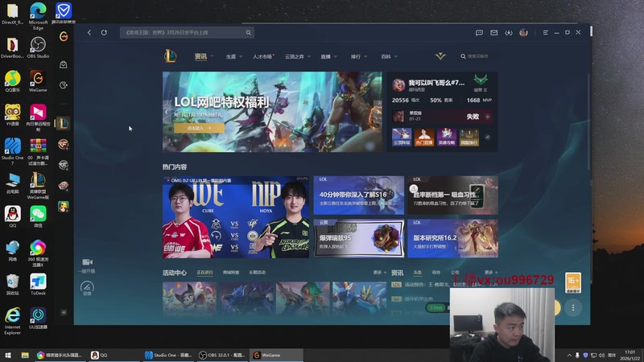Screen dimensions: 644x362
Task: Collapse the WeGame sidebar with double-arrow icon
Action: [64, 312]
